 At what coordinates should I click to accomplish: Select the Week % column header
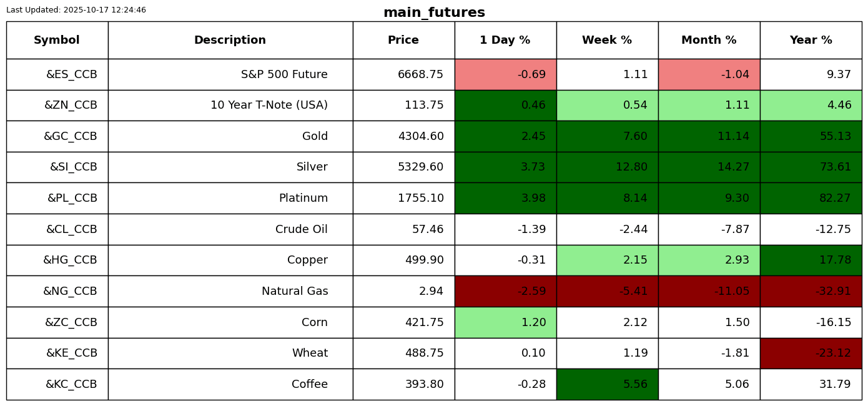tap(607, 40)
